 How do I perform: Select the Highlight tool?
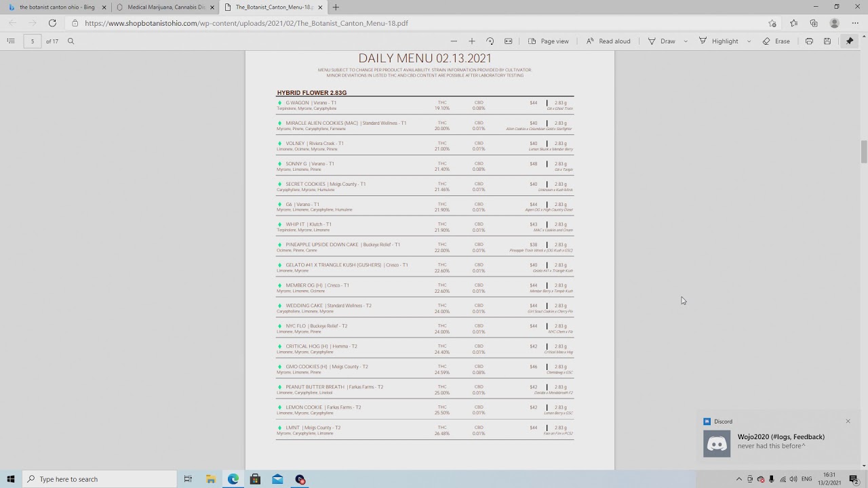click(718, 41)
